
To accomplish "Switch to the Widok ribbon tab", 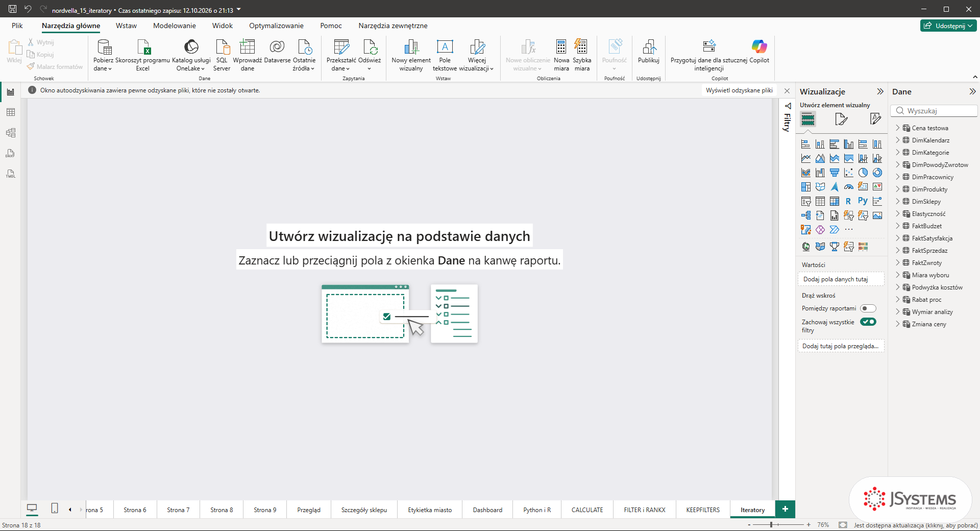I will coord(223,26).
